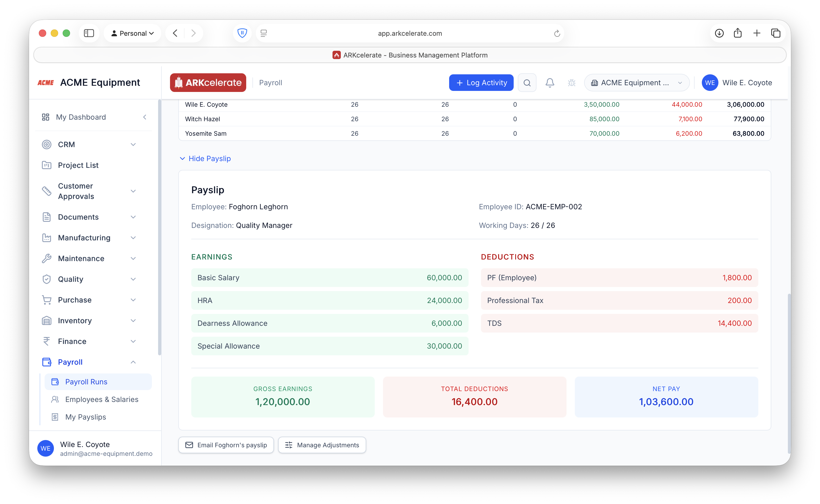Open notifications bell icon

550,83
